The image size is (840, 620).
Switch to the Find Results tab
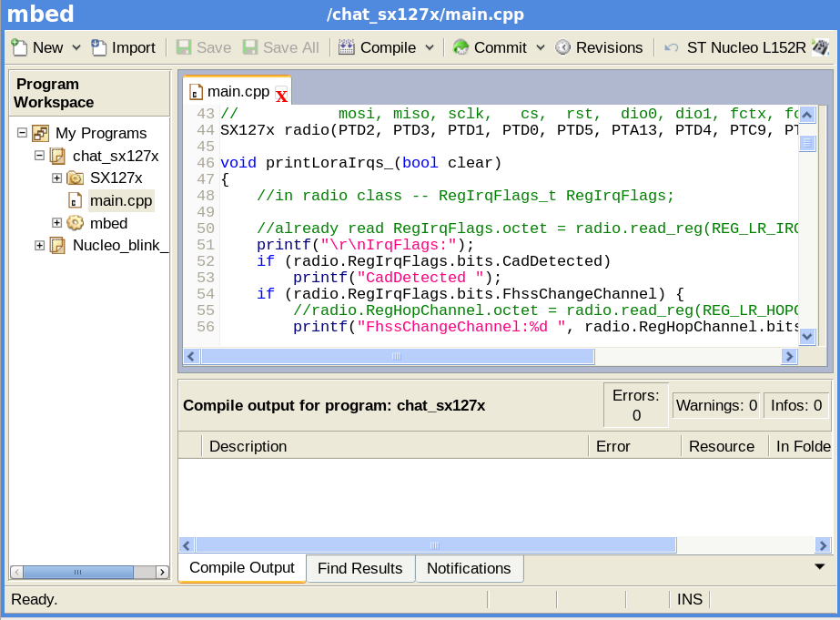pos(359,568)
